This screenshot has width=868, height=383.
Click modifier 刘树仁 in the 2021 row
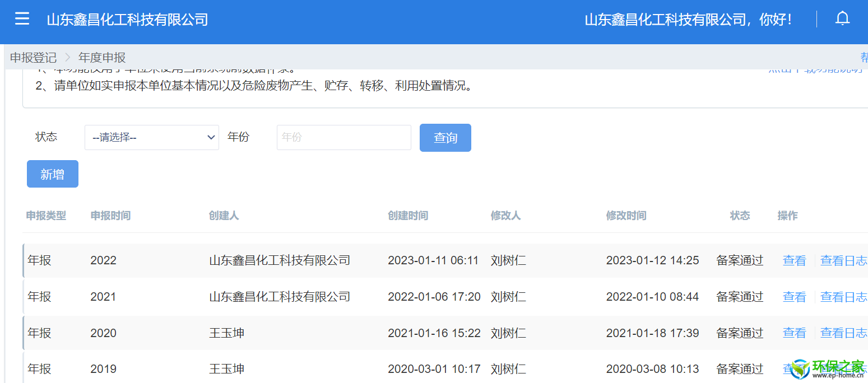[x=509, y=297]
